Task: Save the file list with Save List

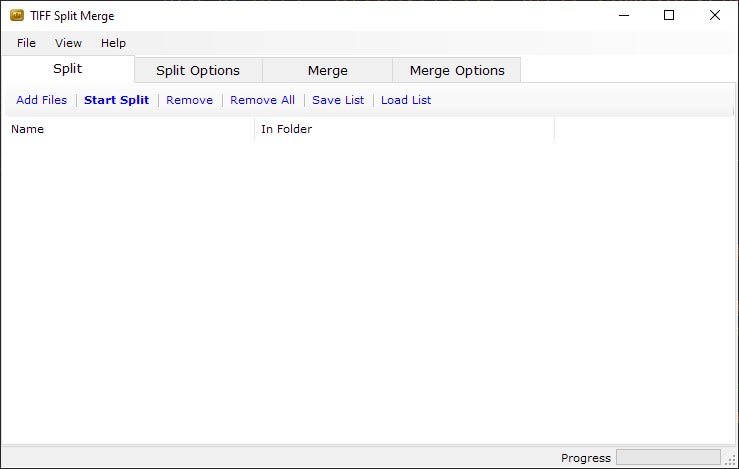Action: click(x=338, y=100)
